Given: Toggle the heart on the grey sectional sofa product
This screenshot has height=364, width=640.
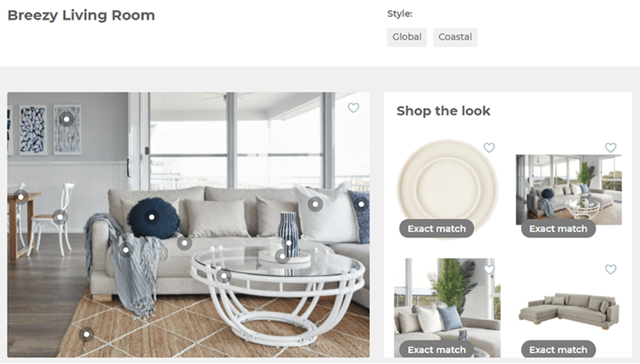Looking at the screenshot, I should click(x=611, y=269).
